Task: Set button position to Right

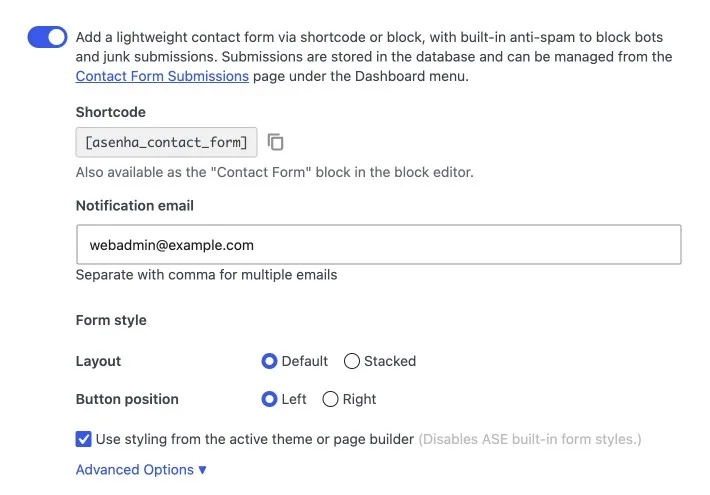Action: tap(330, 399)
